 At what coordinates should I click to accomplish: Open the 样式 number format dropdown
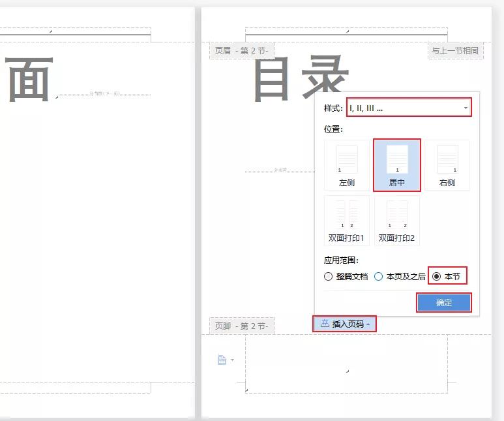click(x=409, y=108)
